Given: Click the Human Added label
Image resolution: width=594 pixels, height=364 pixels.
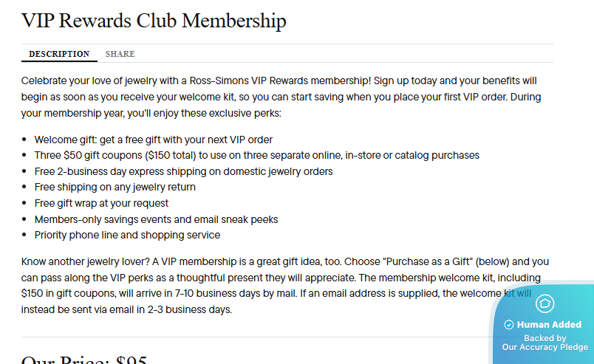Looking at the screenshot, I should tap(549, 325).
